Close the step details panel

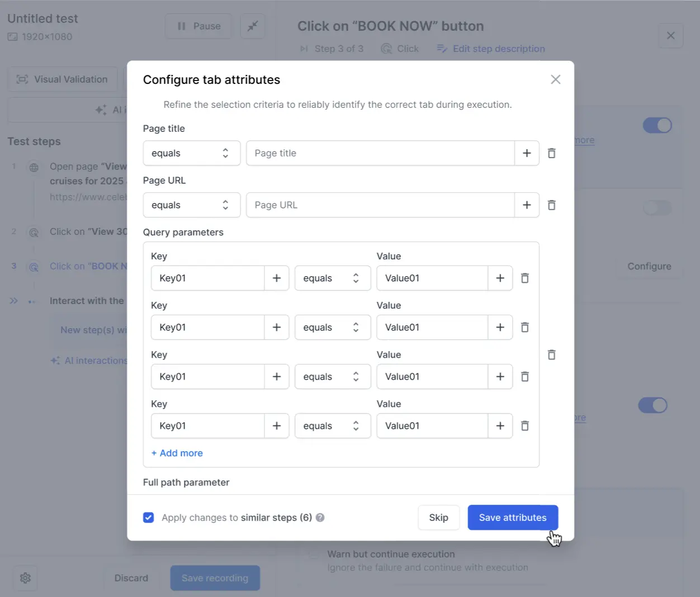[x=671, y=36]
